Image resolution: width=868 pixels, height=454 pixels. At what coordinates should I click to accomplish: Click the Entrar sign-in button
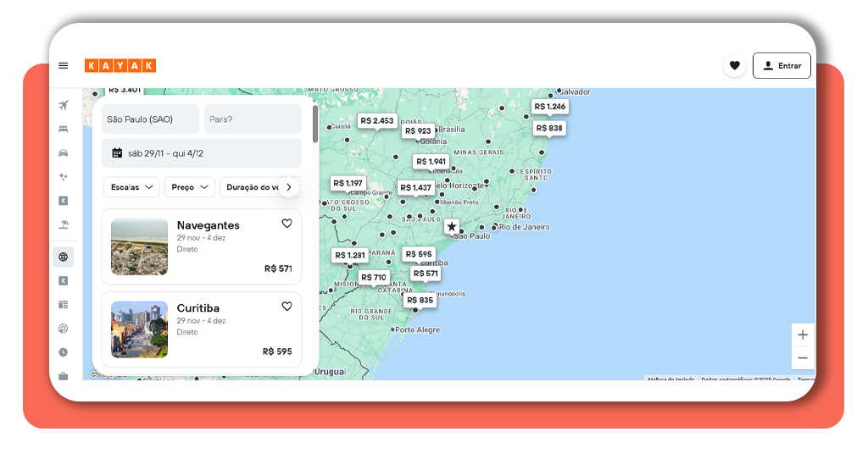[x=782, y=66]
